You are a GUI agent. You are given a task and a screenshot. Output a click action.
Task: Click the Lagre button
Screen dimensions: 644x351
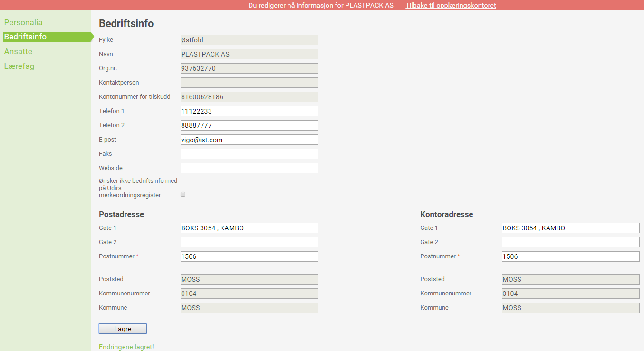click(x=123, y=329)
